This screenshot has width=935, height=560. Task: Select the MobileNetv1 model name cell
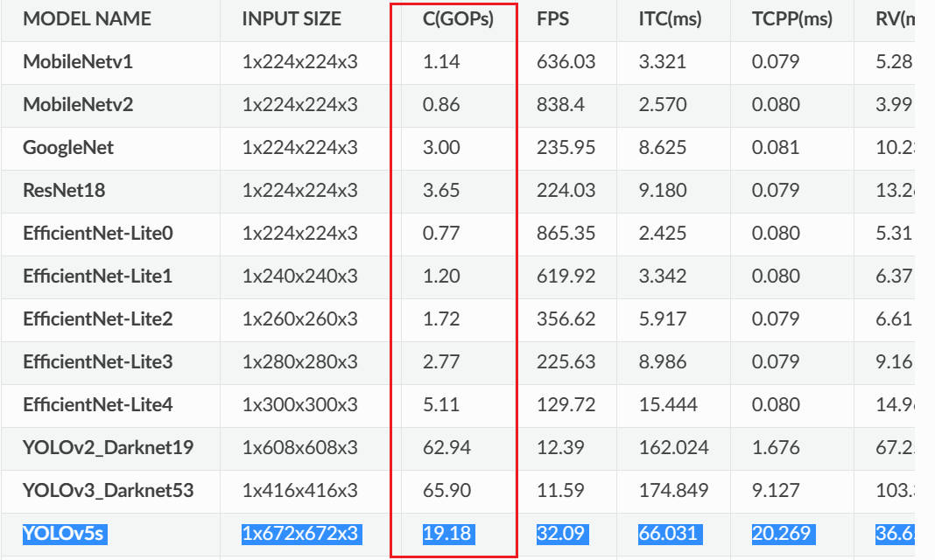pos(78,62)
